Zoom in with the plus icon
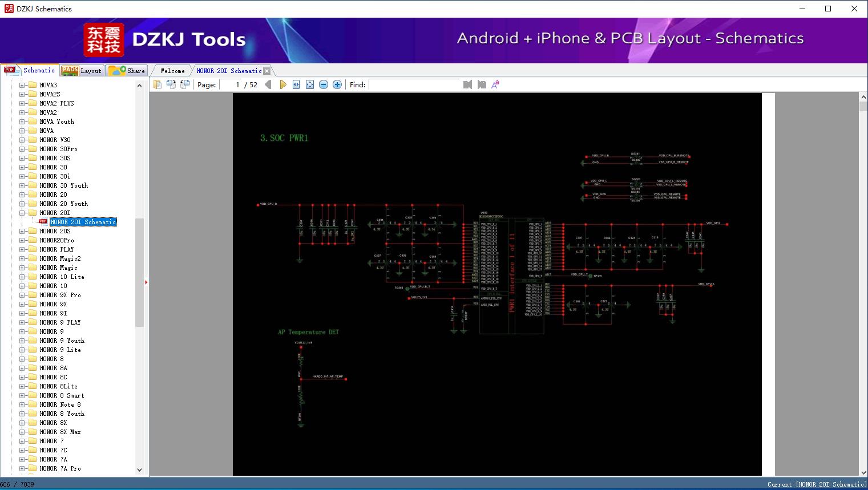The image size is (868, 490). [337, 84]
